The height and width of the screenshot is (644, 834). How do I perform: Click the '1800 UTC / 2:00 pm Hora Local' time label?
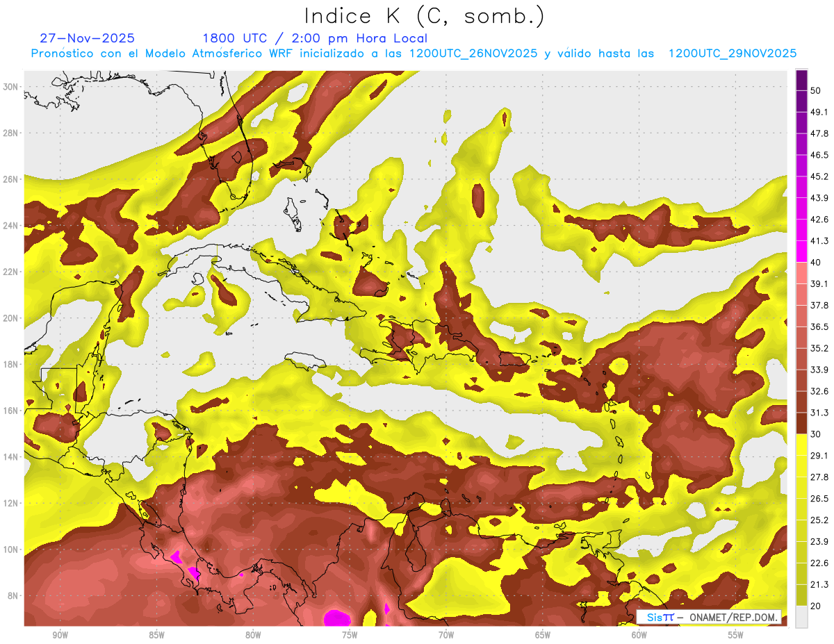click(315, 38)
